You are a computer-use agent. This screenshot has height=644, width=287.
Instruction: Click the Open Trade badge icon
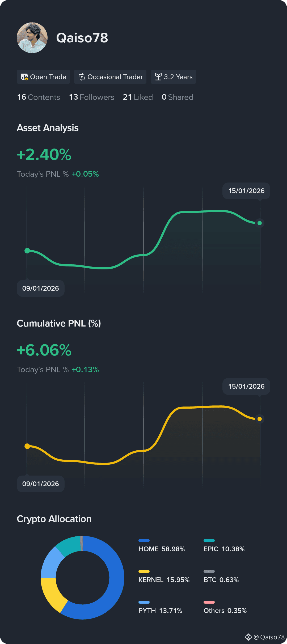[x=24, y=77]
